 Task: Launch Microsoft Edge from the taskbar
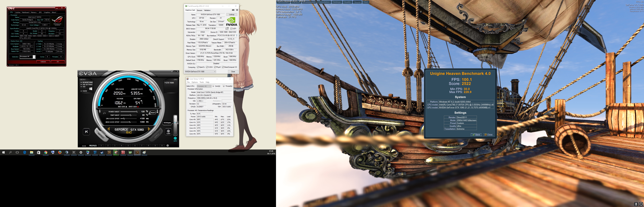pyautogui.click(x=24, y=152)
